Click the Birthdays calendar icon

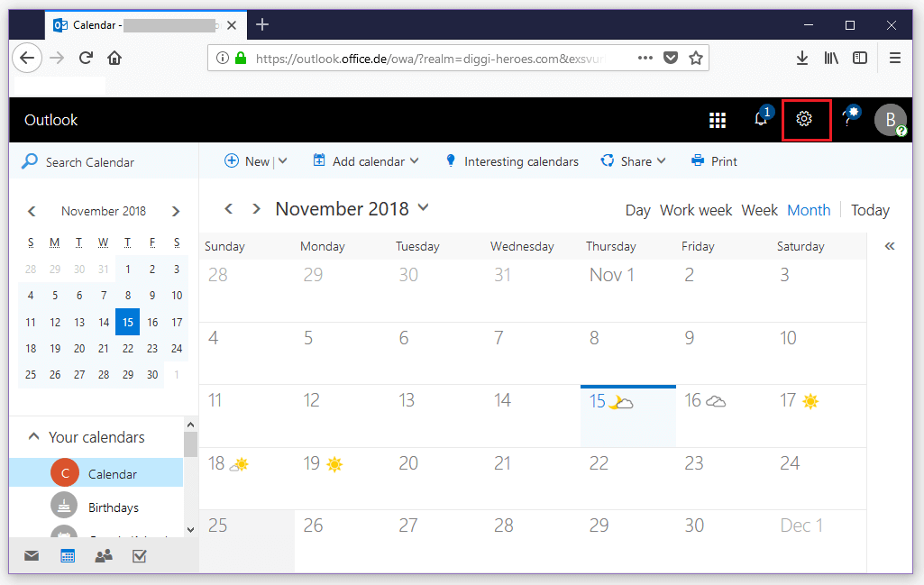pyautogui.click(x=64, y=506)
